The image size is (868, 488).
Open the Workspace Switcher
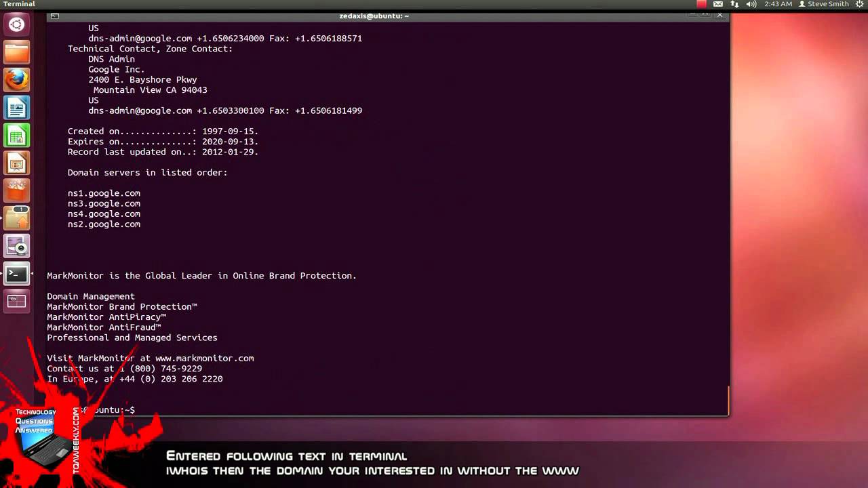click(x=17, y=302)
